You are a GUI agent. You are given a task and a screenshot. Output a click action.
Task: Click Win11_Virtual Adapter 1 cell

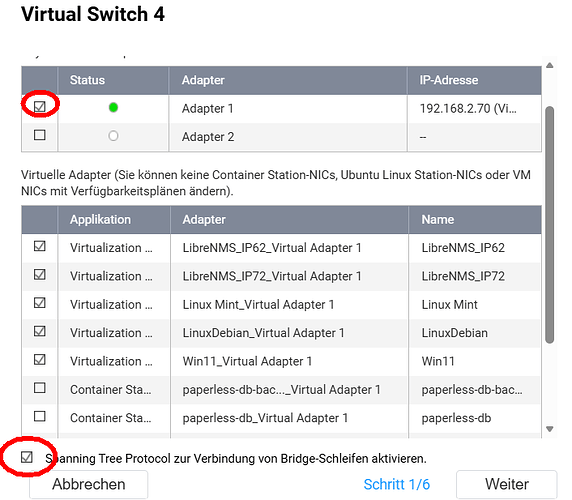click(289, 361)
